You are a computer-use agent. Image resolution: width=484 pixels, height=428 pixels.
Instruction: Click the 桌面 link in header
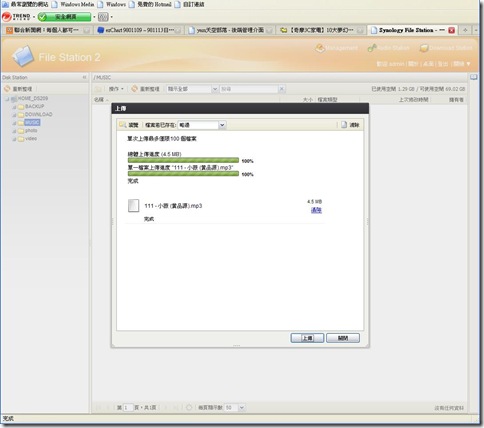point(428,64)
